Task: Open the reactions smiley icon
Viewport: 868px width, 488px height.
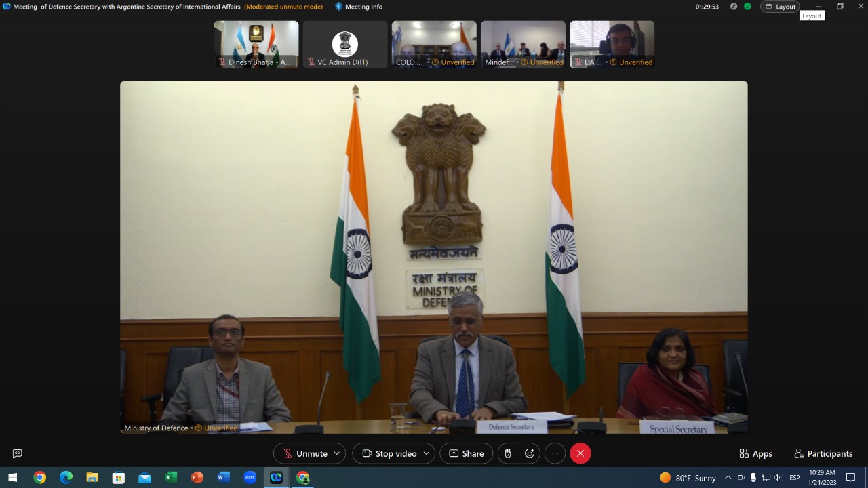Action: (x=530, y=453)
